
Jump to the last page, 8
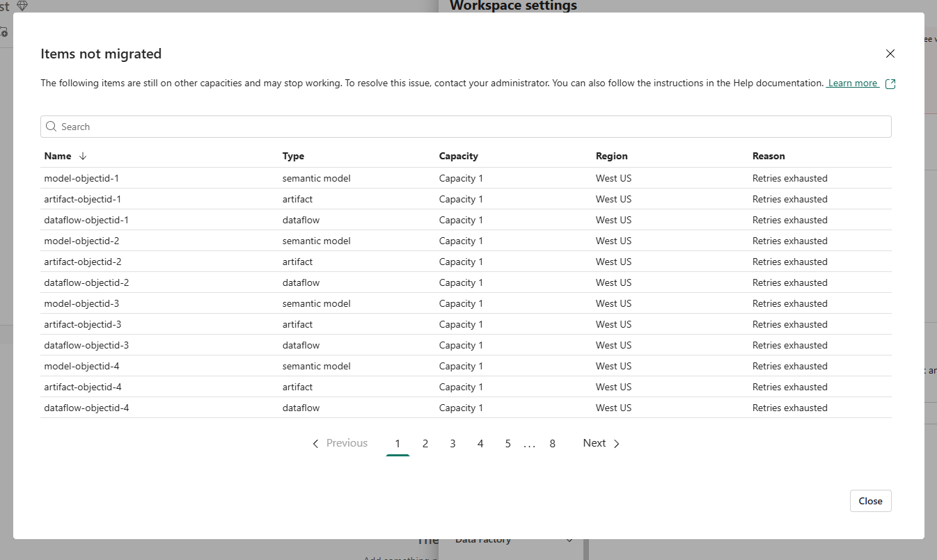click(x=553, y=444)
